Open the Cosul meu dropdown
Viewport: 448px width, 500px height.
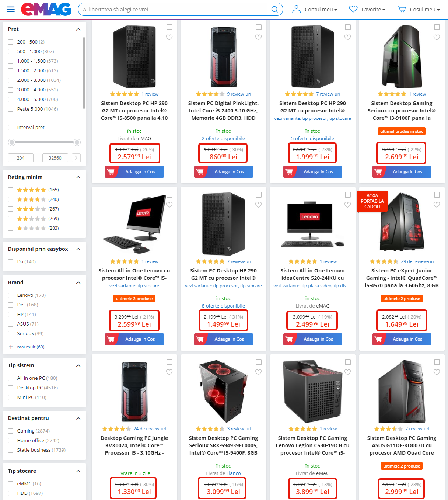pyautogui.click(x=419, y=10)
